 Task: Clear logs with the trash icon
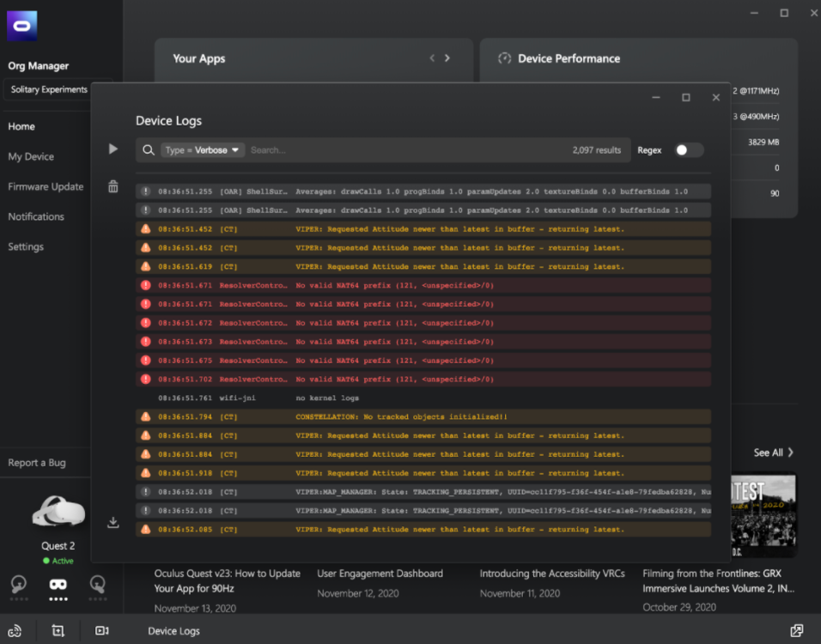point(113,186)
